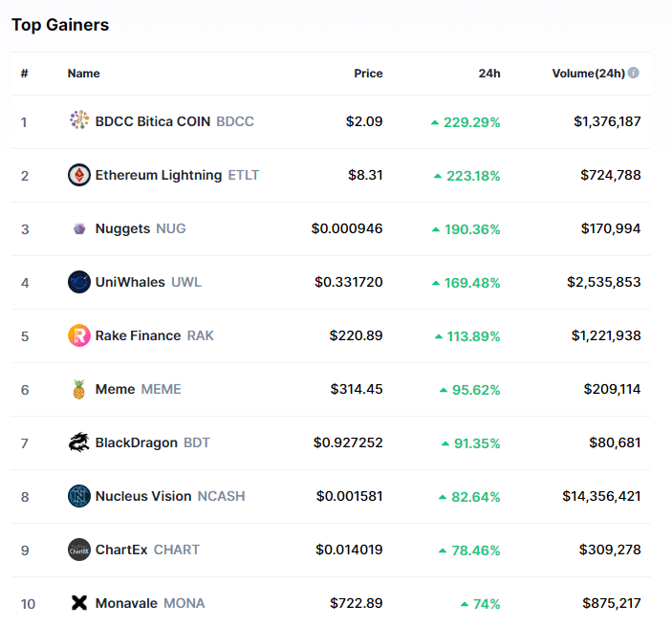Image resolution: width=672 pixels, height=626 pixels.
Task: Click the $0.927252 price cell
Action: [x=348, y=443]
